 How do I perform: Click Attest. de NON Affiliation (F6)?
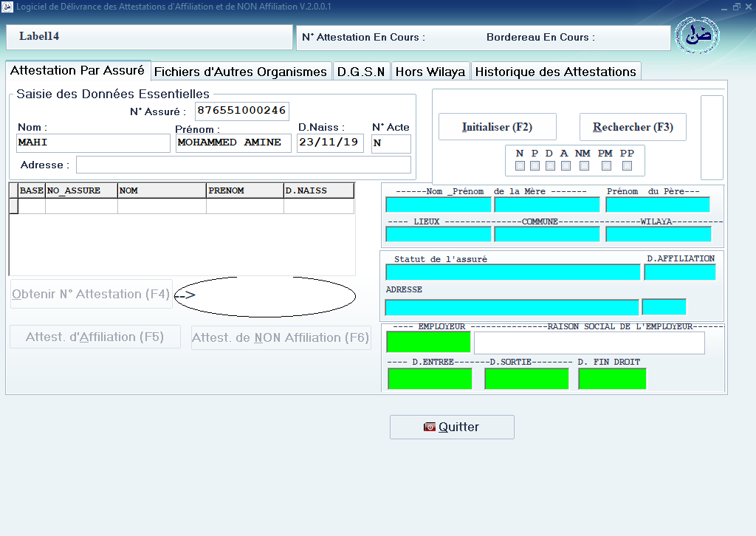tap(281, 337)
